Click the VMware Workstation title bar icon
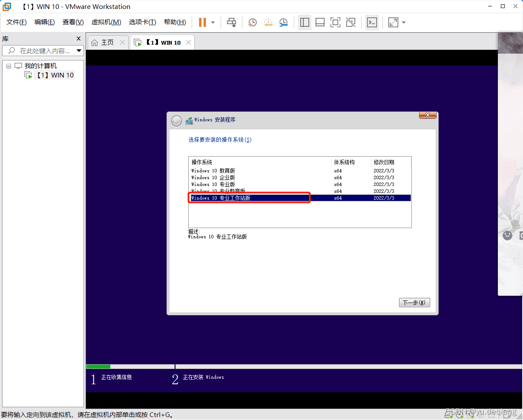The height and width of the screenshot is (420, 523). [7, 6]
